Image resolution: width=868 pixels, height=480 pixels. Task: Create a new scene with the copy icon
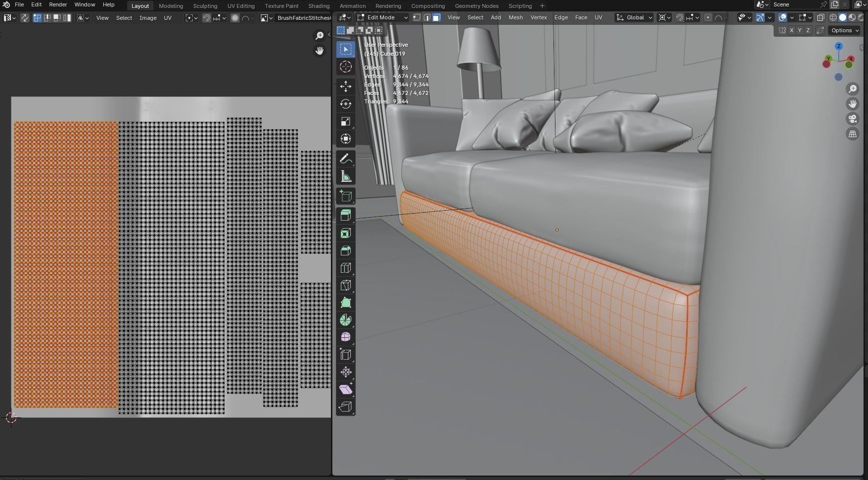point(835,4)
